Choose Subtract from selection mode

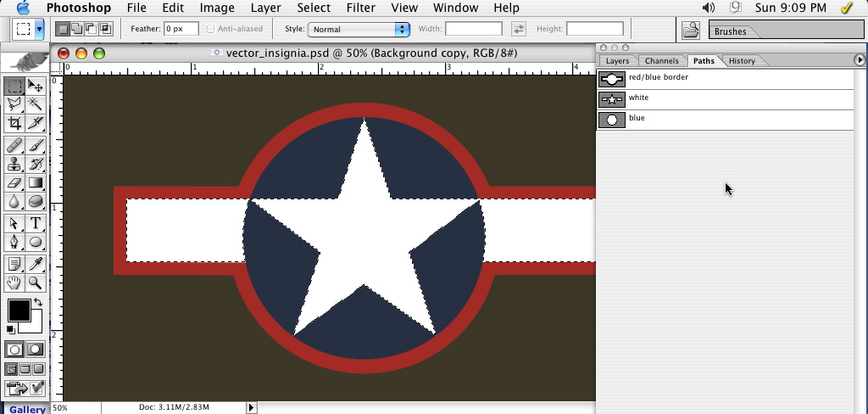pyautogui.click(x=92, y=29)
